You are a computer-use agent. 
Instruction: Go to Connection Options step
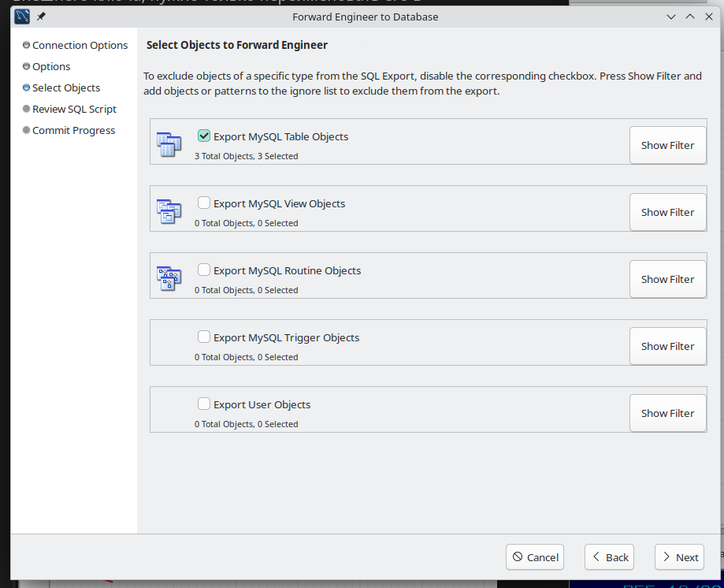coord(80,46)
